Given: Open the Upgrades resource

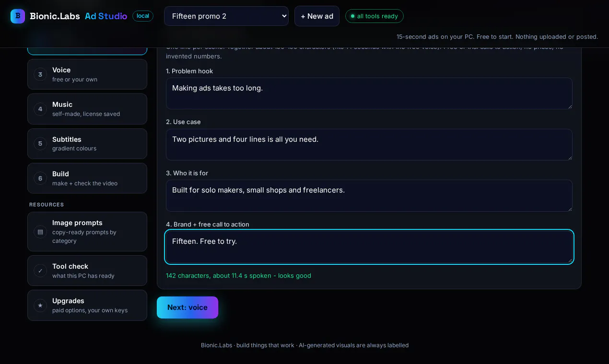Looking at the screenshot, I should pyautogui.click(x=87, y=305).
